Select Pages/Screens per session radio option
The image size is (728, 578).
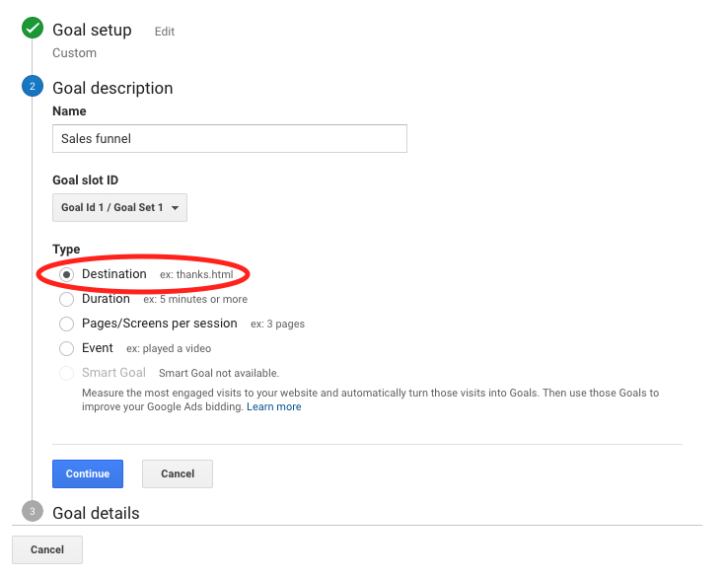coord(67,324)
